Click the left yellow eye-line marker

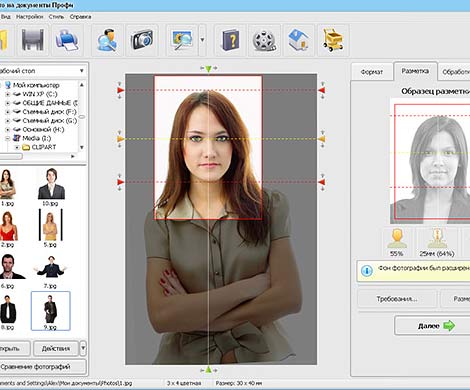(x=121, y=139)
